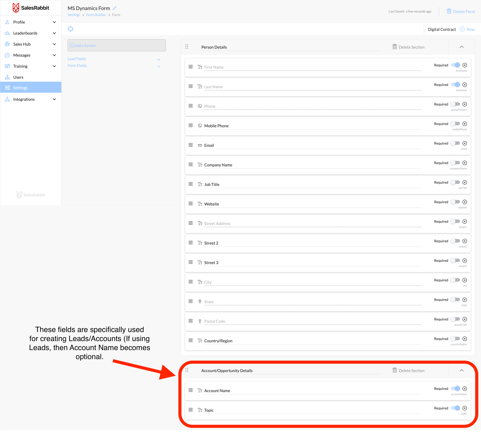
Task: Enable Required toggle for Phone
Action: (455, 104)
